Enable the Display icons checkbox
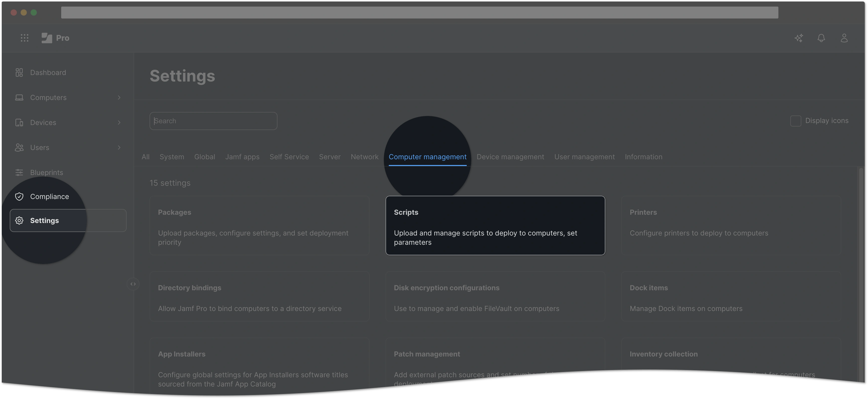The height and width of the screenshot is (399, 868). (796, 121)
